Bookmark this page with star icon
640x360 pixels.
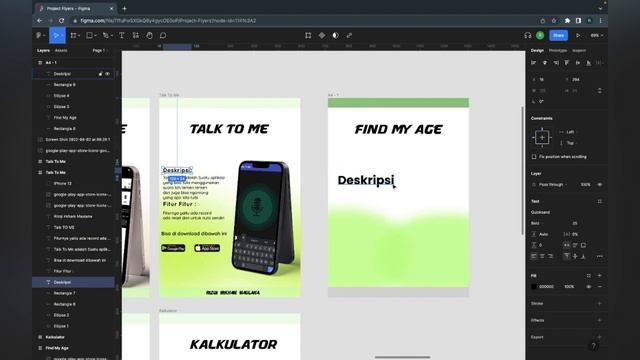(554, 20)
